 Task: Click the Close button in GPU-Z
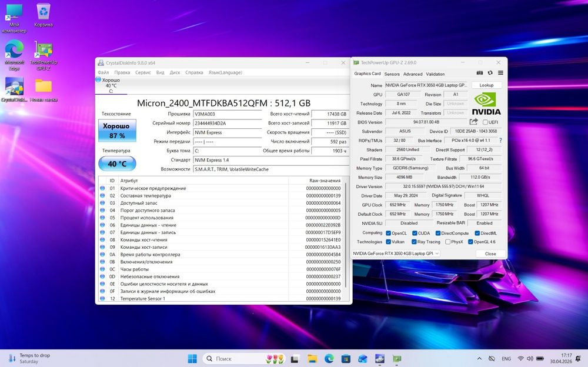(490, 253)
